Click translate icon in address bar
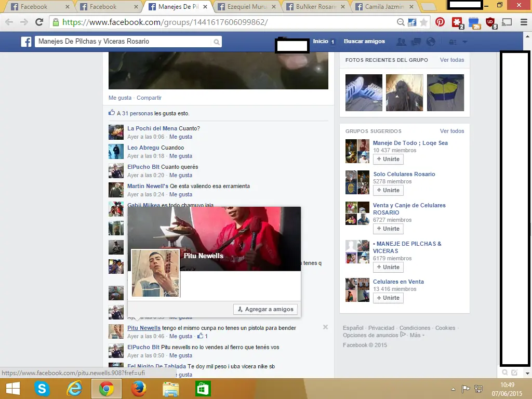 pyautogui.click(x=412, y=22)
